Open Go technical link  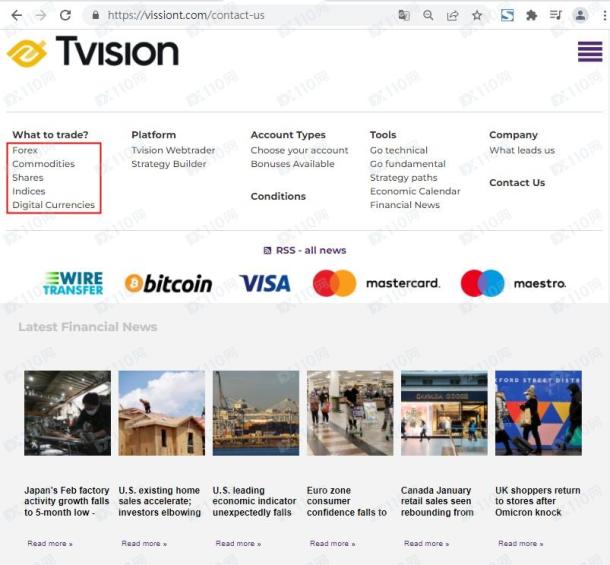point(399,150)
